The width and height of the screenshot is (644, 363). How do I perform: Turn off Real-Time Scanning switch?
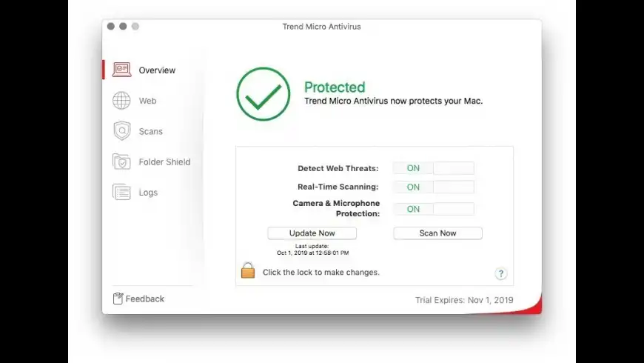coord(433,187)
